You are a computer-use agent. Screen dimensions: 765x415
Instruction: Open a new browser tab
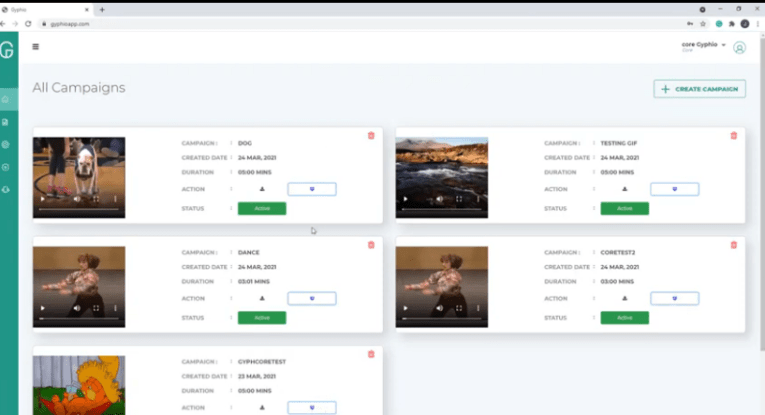click(x=102, y=10)
